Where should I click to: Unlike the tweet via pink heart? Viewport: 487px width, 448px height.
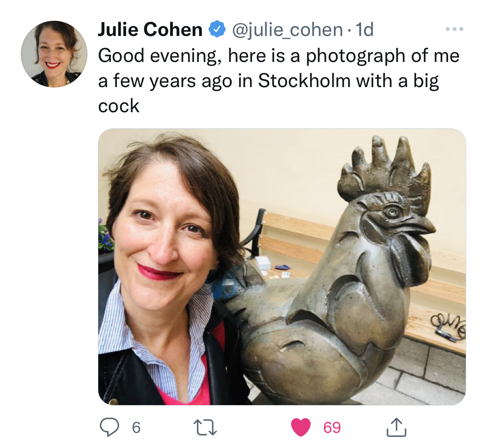(x=301, y=427)
